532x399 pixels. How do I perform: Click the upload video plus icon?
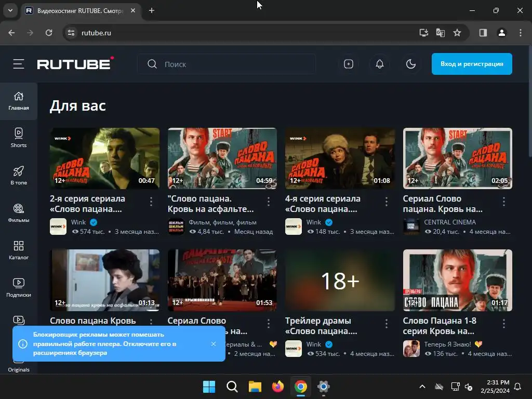tap(349, 64)
